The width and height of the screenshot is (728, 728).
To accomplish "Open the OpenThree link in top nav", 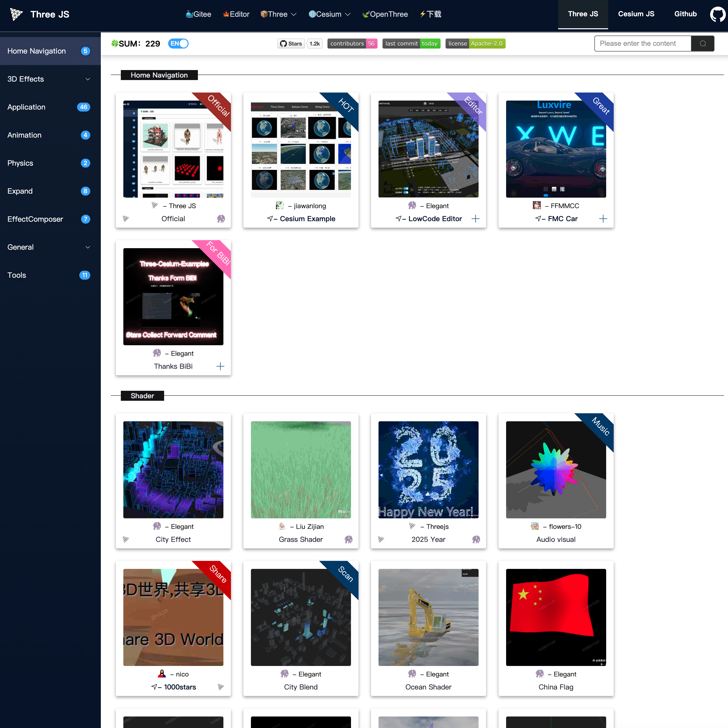I will click(385, 14).
